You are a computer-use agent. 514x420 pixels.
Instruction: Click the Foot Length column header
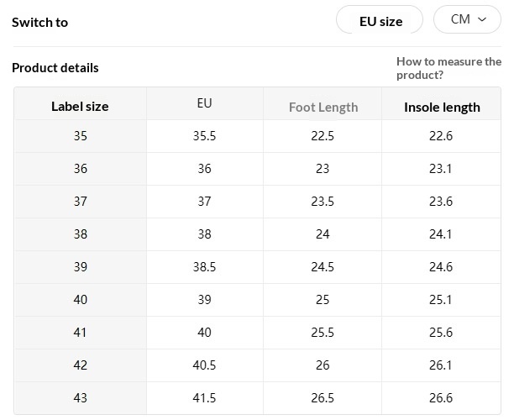tap(323, 107)
